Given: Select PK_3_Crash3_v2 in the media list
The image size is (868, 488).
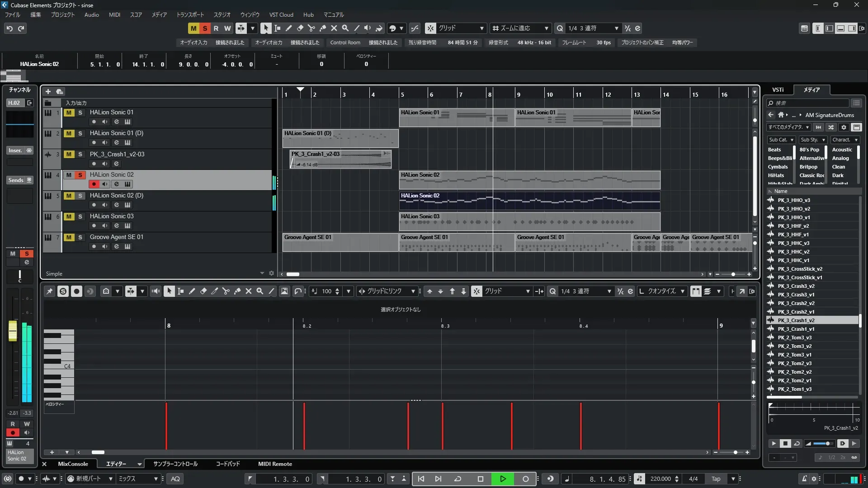Looking at the screenshot, I should point(796,286).
